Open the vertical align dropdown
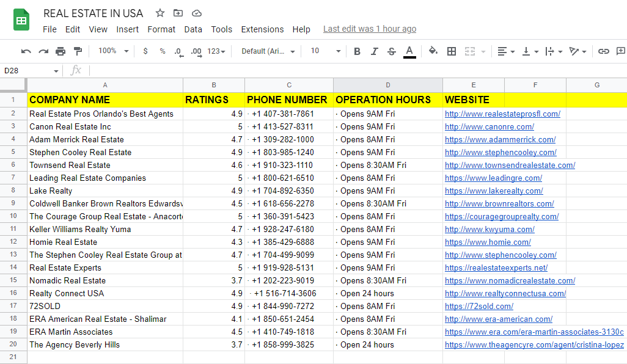This screenshot has height=364, width=627. coord(530,51)
